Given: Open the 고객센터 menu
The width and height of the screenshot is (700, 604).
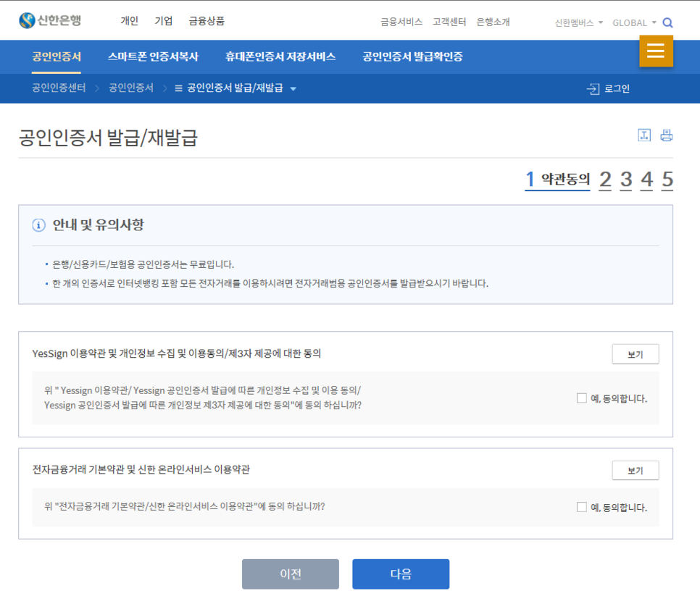Looking at the screenshot, I should 449,22.
